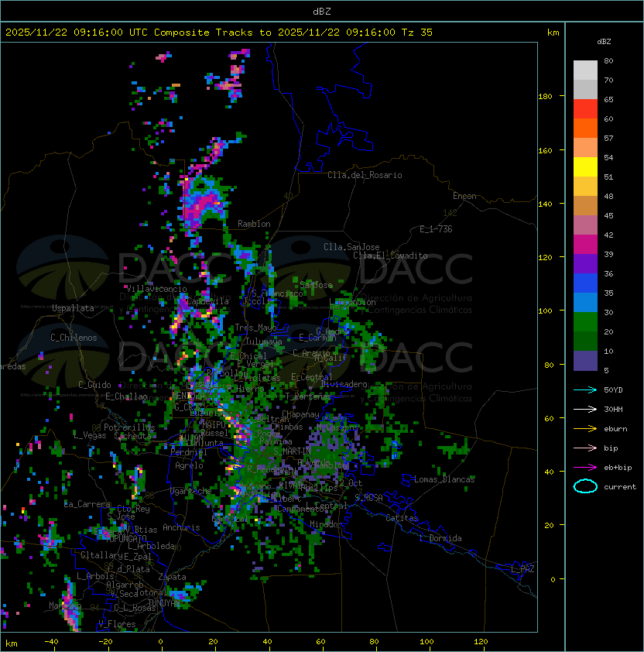Click the Clla.del_Rosario place label
The width and height of the screenshot is (644, 652).
(365, 175)
